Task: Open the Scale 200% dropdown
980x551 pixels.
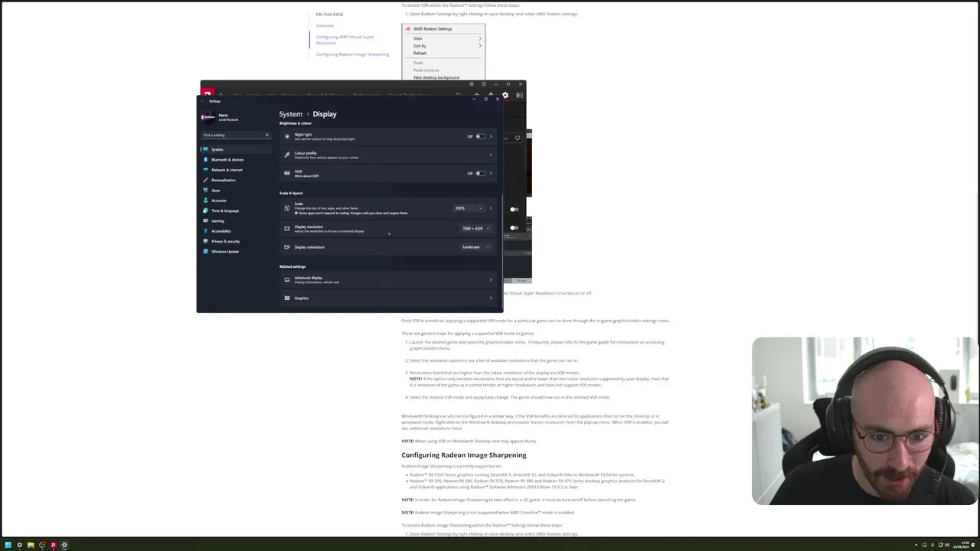Action: tap(469, 208)
